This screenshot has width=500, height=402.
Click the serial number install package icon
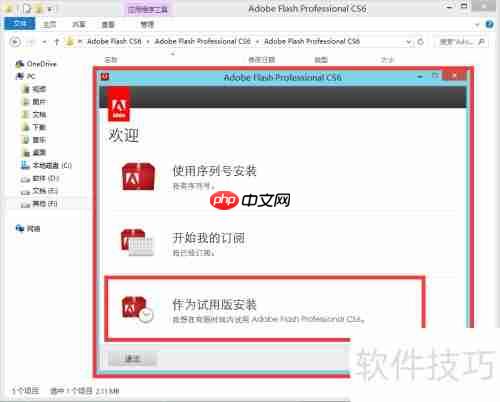pyautogui.click(x=138, y=177)
